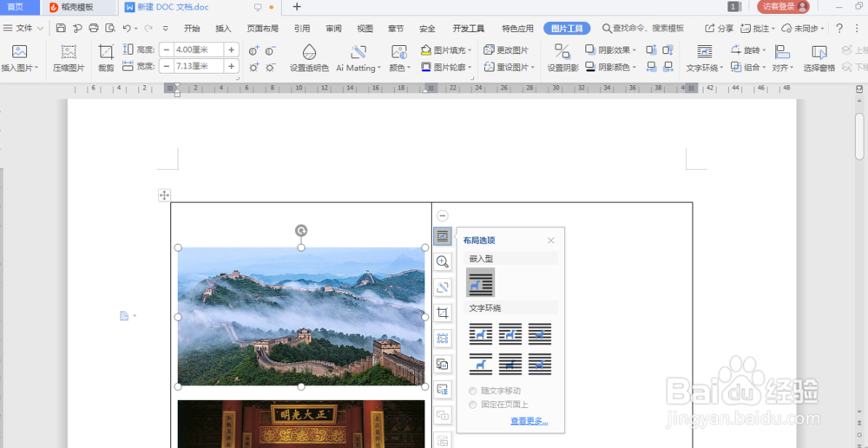
Task: Expand the 文件 menu chevron
Action: point(40,29)
